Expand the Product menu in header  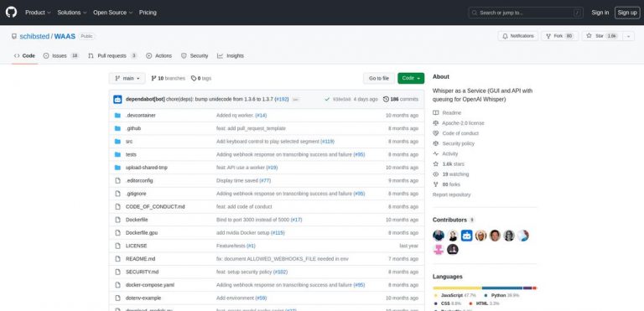[38, 13]
